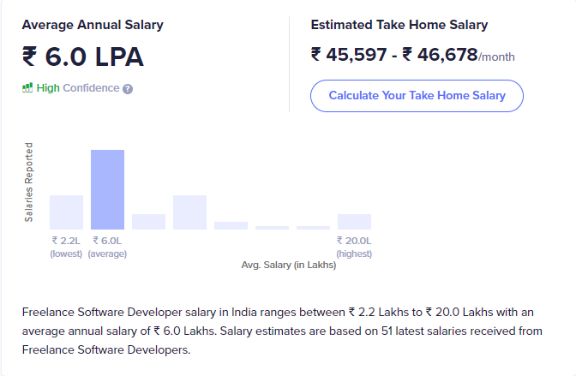Screen dimensions: 576x377
Task: Click Calculate Your Take Home Salary button
Action: [x=417, y=96]
